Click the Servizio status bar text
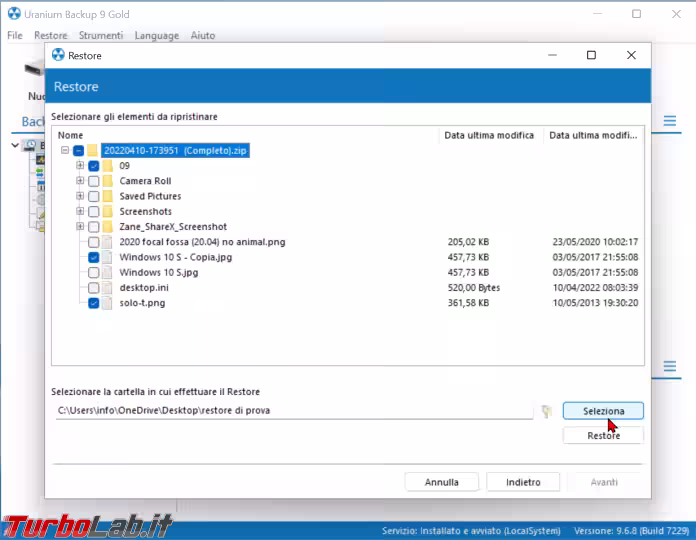This screenshot has width=696, height=540. coord(471,531)
